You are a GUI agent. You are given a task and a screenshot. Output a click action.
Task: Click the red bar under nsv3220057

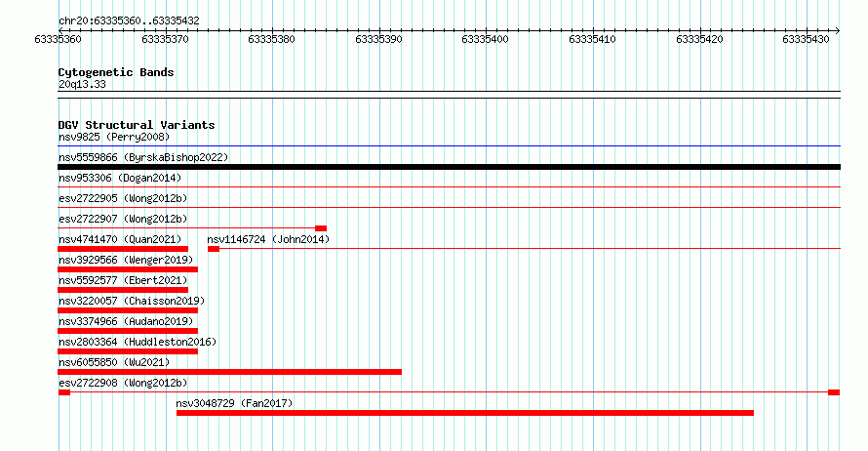[x=128, y=310]
